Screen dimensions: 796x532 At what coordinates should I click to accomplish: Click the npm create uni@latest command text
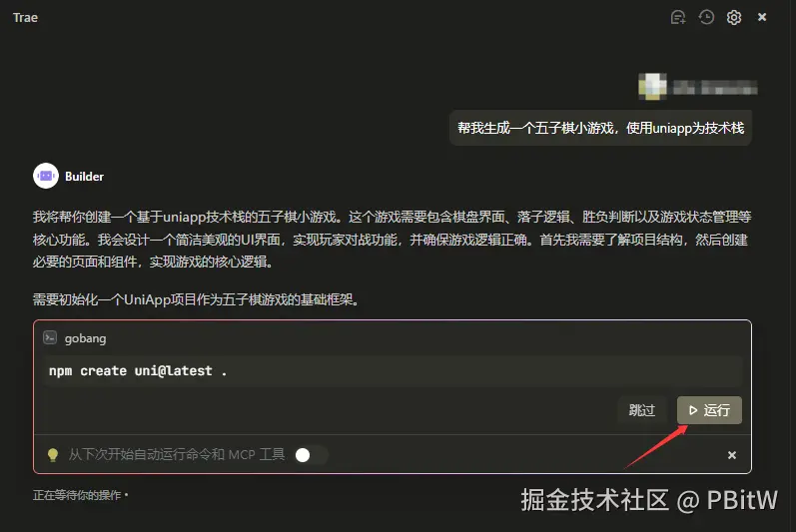pos(138,371)
